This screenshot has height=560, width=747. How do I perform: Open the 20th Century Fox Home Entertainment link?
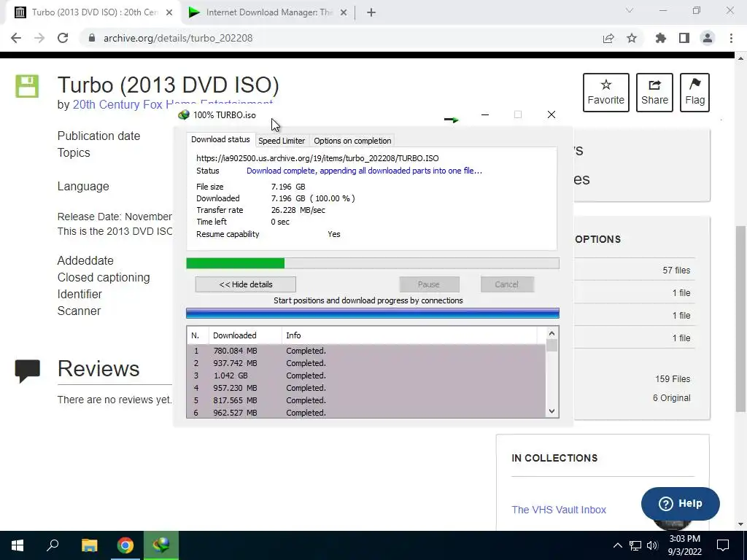click(172, 104)
